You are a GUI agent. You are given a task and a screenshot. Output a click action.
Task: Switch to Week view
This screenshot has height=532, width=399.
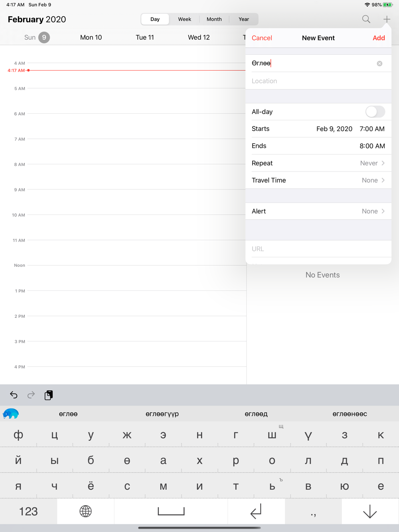[184, 19]
